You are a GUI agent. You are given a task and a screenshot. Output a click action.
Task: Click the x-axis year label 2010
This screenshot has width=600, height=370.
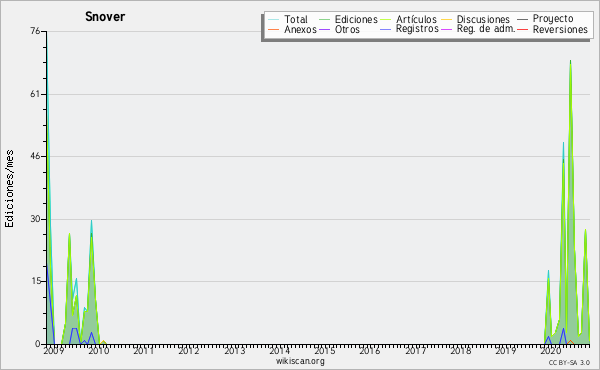point(99,350)
